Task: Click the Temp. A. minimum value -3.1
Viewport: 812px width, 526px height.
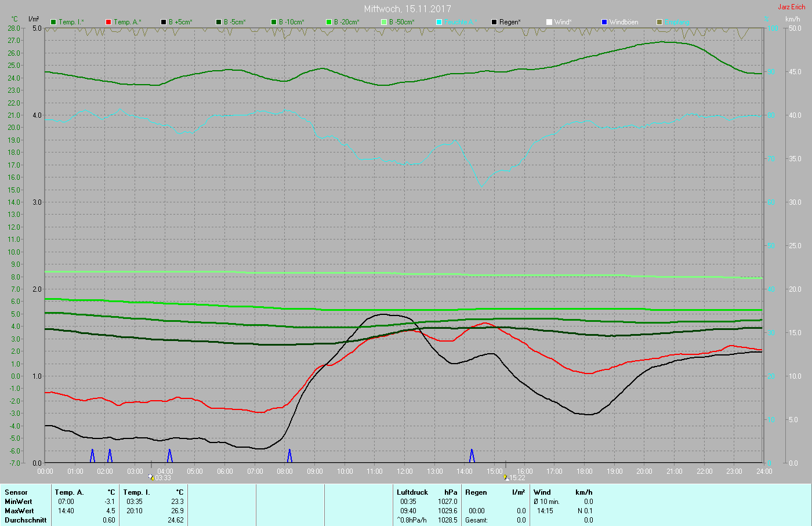Action: pos(110,502)
